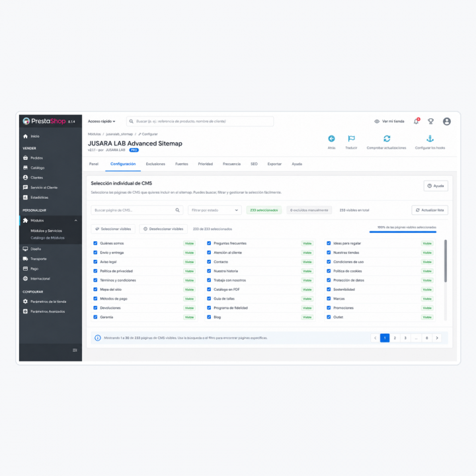Go to page 8
Screen dimensions: 476x476
pos(427,338)
